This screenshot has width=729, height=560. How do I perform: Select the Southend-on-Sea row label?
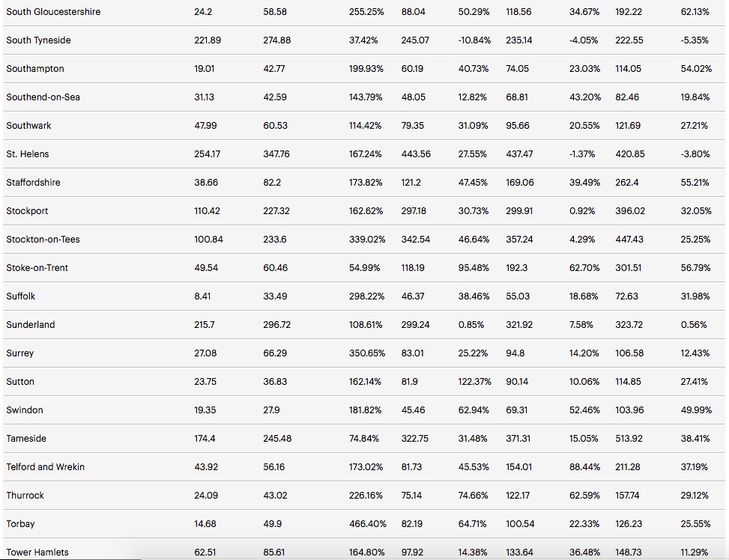43,97
